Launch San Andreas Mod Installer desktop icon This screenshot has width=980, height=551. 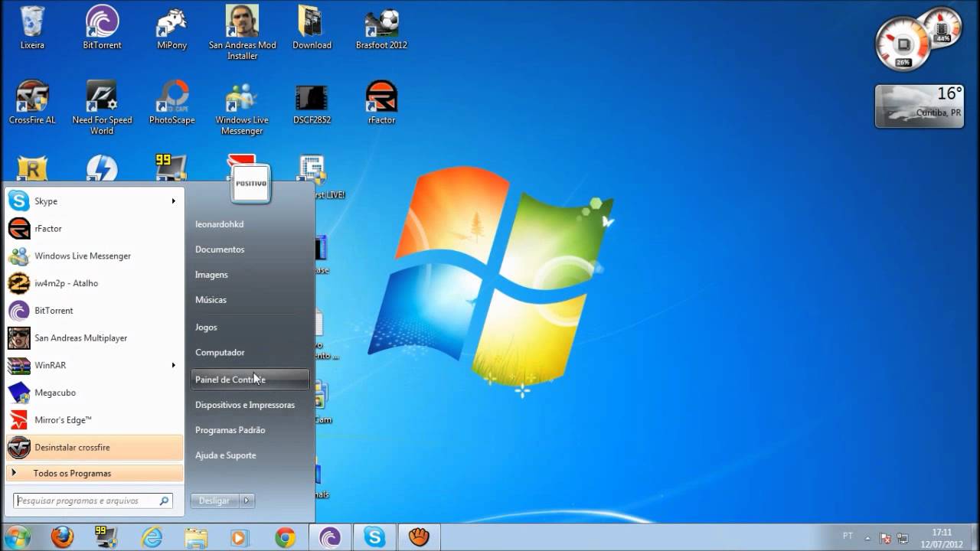(x=242, y=32)
